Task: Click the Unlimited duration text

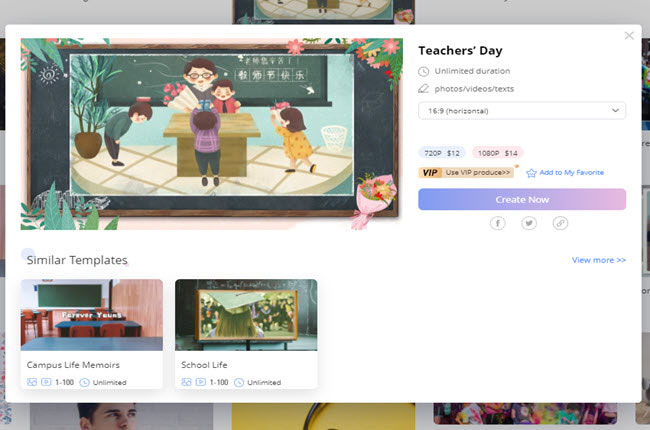Action: pyautogui.click(x=472, y=71)
